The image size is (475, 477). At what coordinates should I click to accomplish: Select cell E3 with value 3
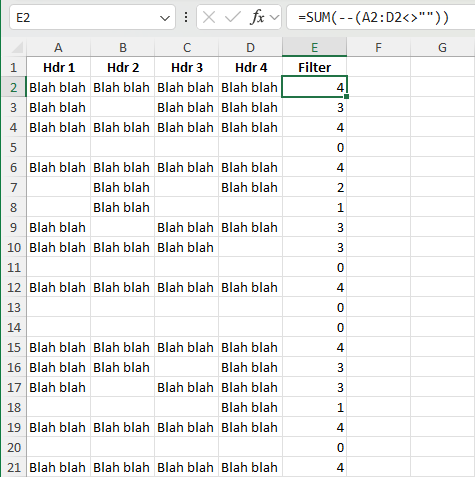[315, 107]
